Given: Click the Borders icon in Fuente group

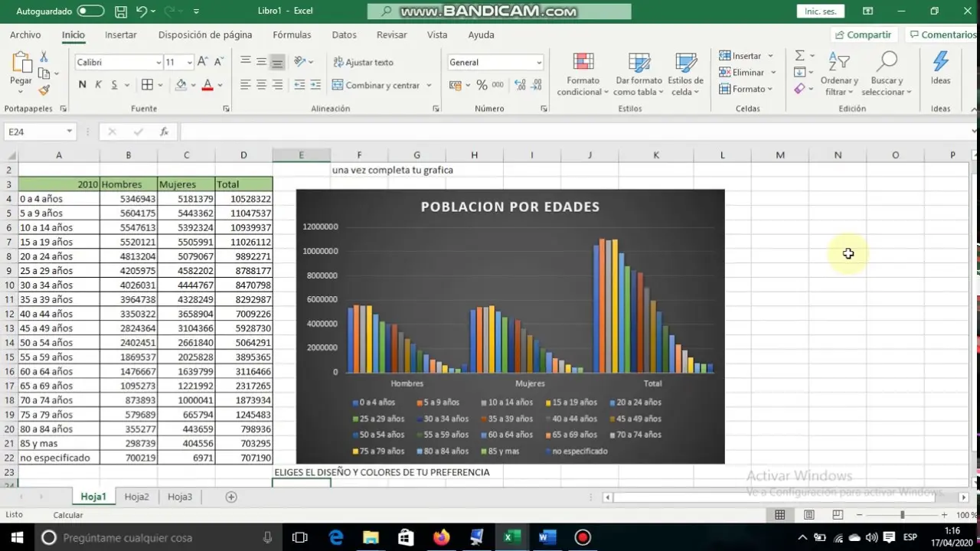Looking at the screenshot, I should point(148,85).
